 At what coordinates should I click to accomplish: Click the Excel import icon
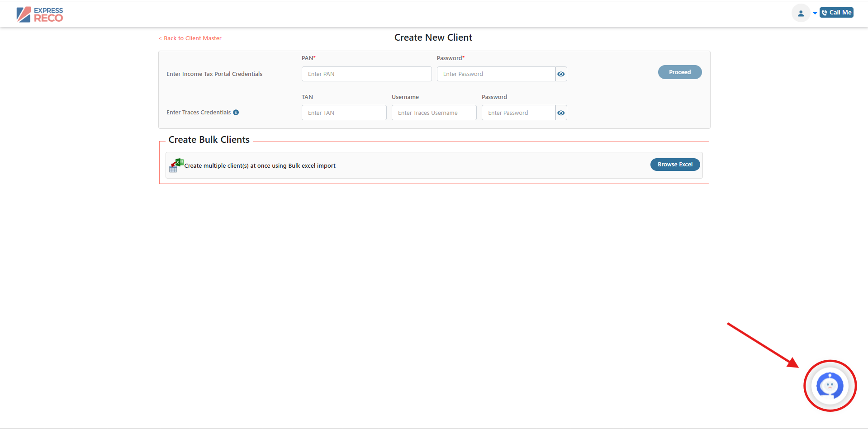point(176,165)
